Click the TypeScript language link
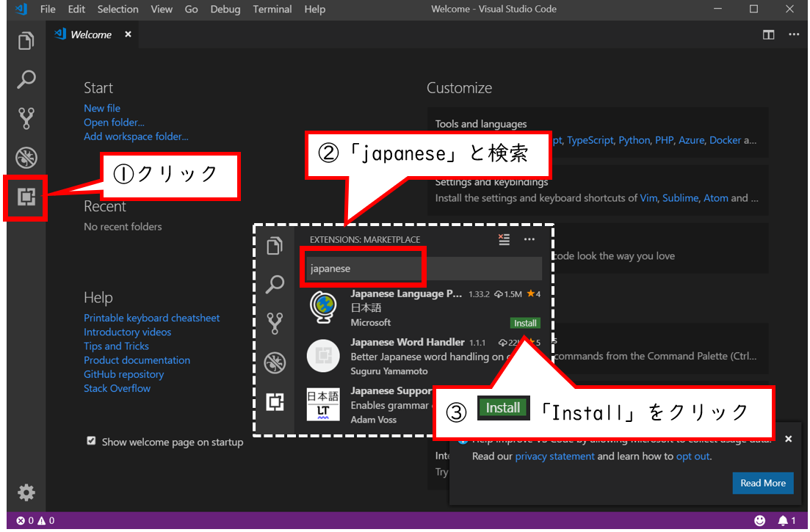Image resolution: width=810 pixels, height=532 pixels. (590, 140)
